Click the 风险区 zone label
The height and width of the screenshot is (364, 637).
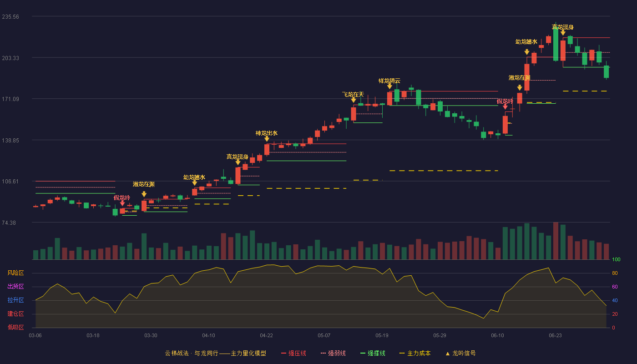coord(16,273)
